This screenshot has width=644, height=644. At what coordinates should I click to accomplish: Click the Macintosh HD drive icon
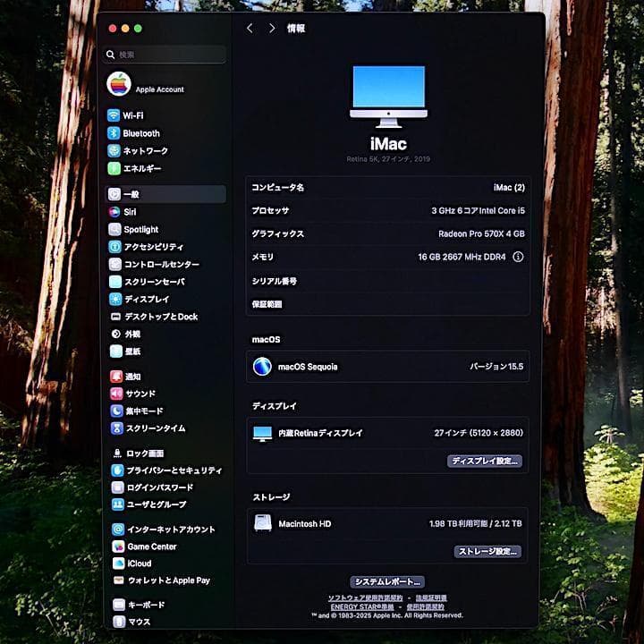pos(263,523)
